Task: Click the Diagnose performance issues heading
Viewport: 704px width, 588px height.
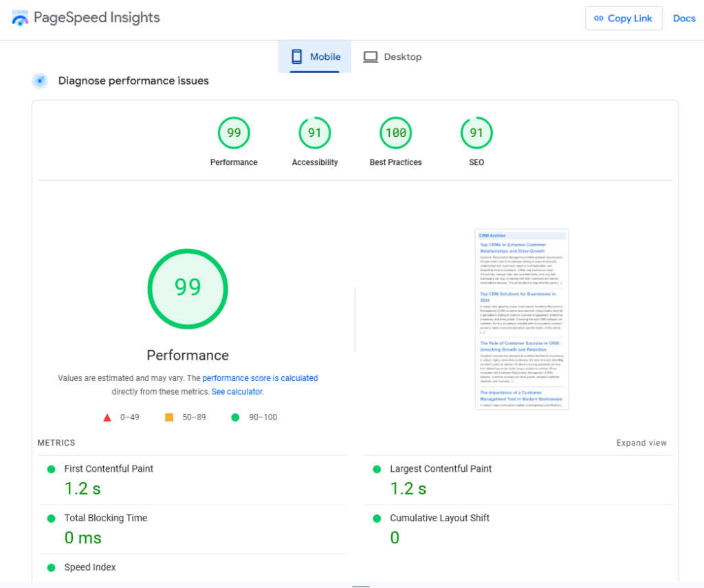Action: tap(133, 81)
